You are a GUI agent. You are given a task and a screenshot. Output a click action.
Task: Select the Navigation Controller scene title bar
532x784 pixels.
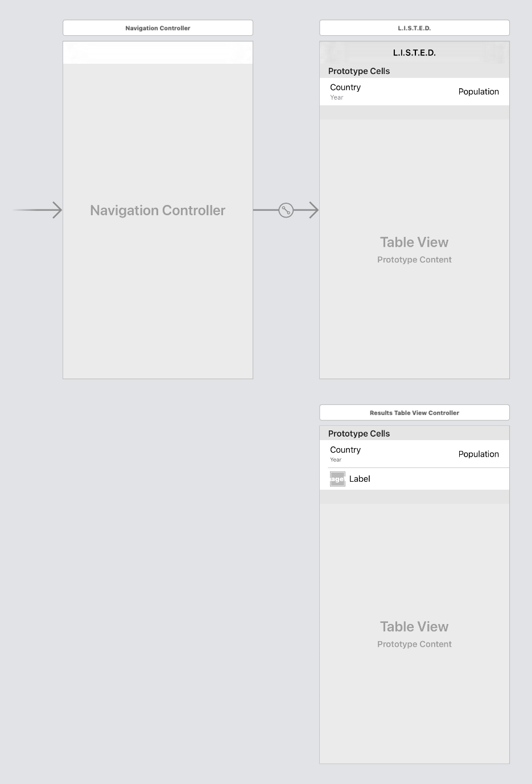158,27
